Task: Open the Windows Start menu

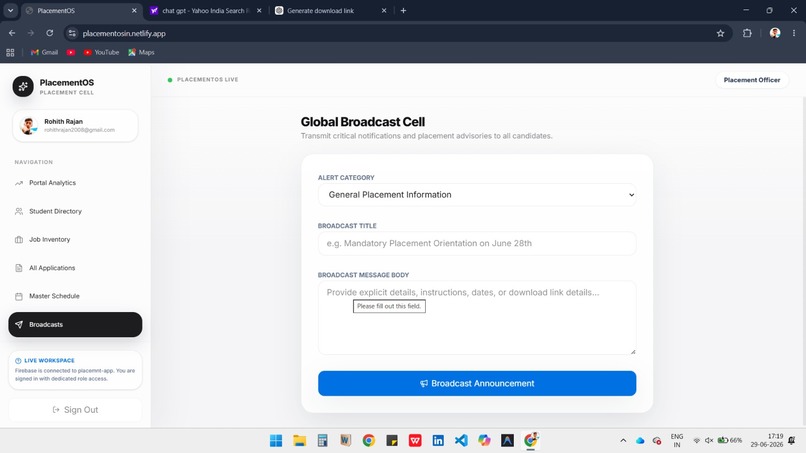Action: 276,440
